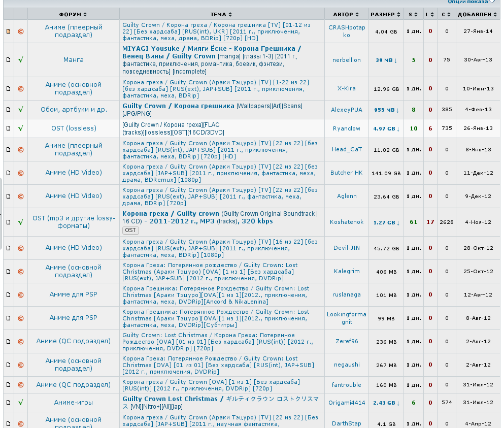Click the copyright status icon in Aglenn row
The image size is (504, 428).
[21, 196]
